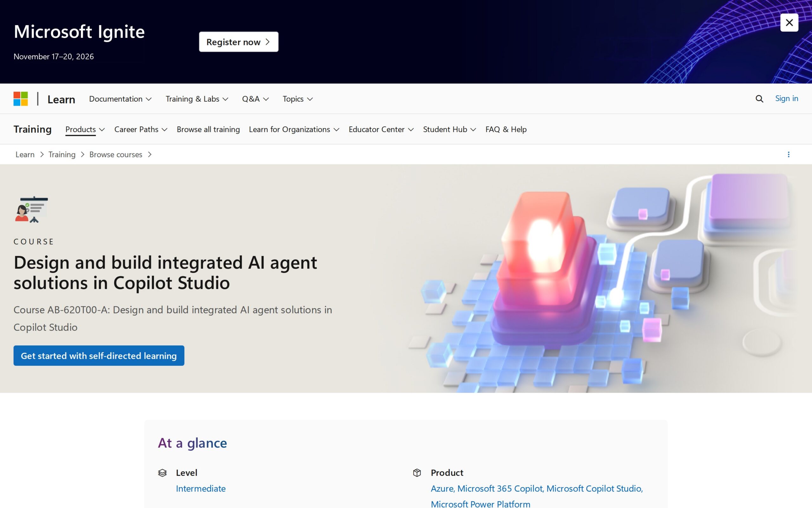The image size is (812, 508).
Task: Expand the Products dropdown
Action: click(x=85, y=129)
